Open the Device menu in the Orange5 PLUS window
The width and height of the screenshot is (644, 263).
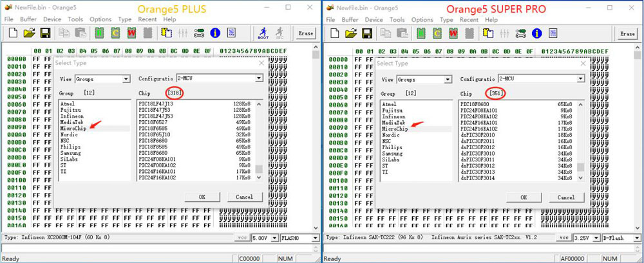[52, 20]
